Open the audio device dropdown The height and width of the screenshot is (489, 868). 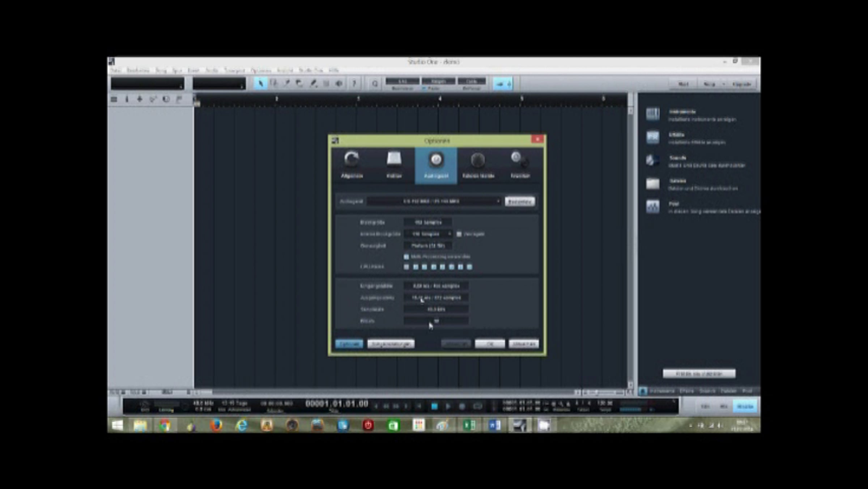(x=434, y=201)
